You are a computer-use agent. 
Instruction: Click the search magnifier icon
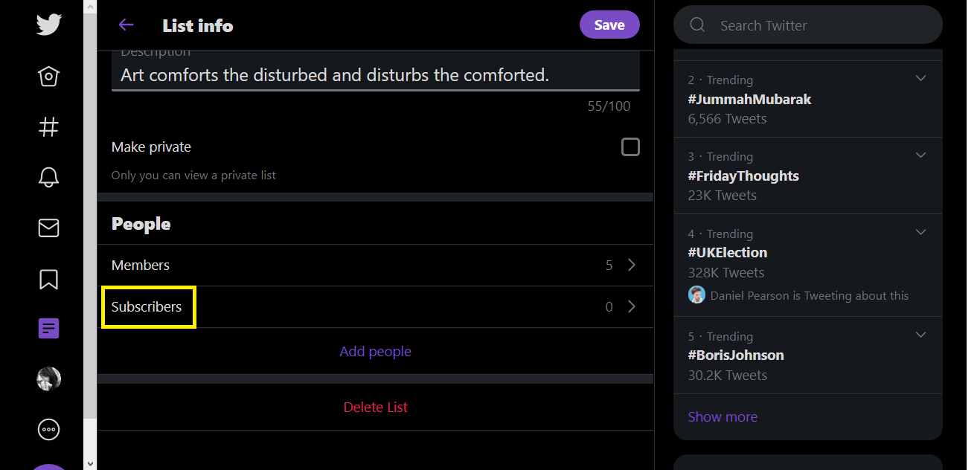point(697,25)
